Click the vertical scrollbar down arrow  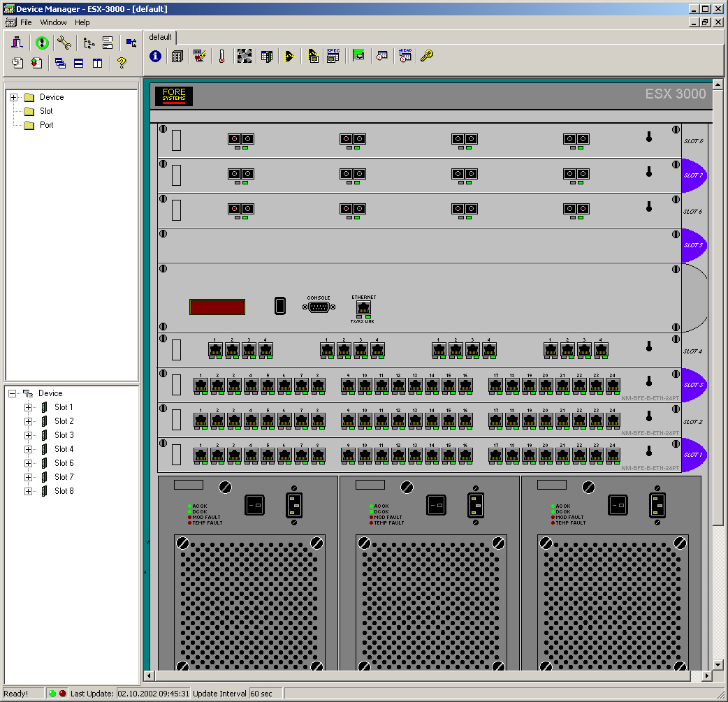718,664
